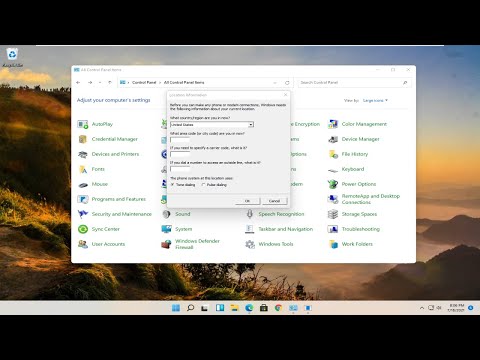Click the outside line number input field
The width and height of the screenshot is (480, 360).
pyautogui.click(x=180, y=169)
